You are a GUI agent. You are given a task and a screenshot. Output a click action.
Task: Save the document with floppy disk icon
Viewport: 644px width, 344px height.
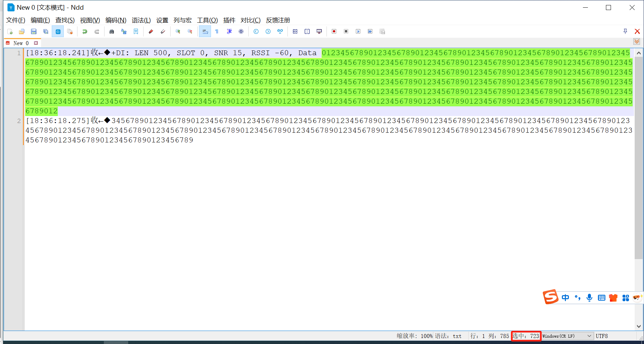tap(34, 31)
